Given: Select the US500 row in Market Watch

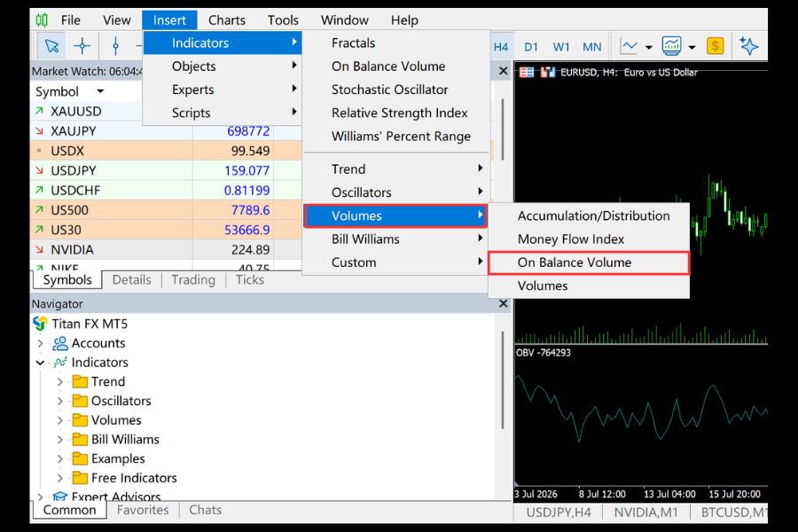Looking at the screenshot, I should point(166,210).
